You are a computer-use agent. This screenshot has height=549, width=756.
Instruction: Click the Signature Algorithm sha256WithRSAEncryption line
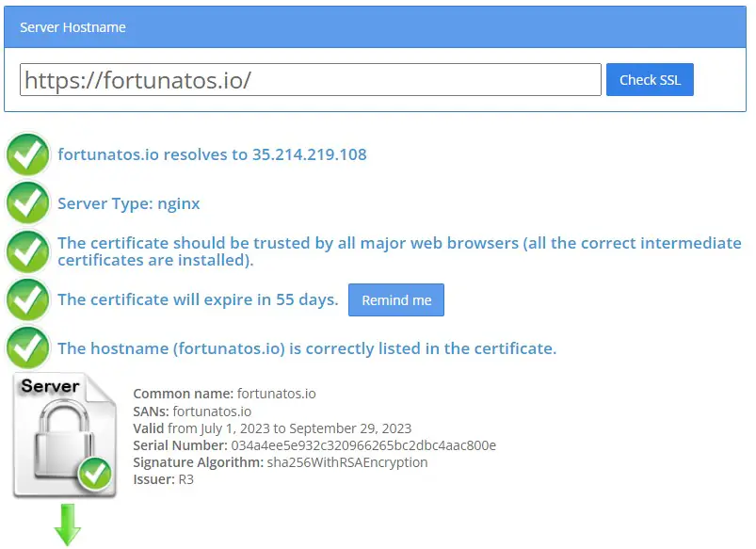[x=281, y=462]
